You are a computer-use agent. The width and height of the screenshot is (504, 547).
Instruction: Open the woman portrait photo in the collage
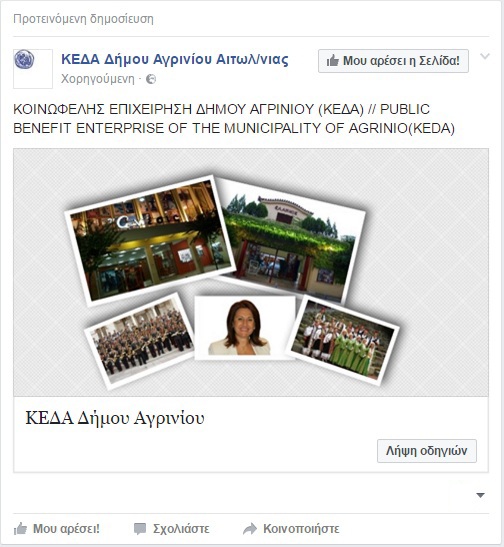point(244,327)
